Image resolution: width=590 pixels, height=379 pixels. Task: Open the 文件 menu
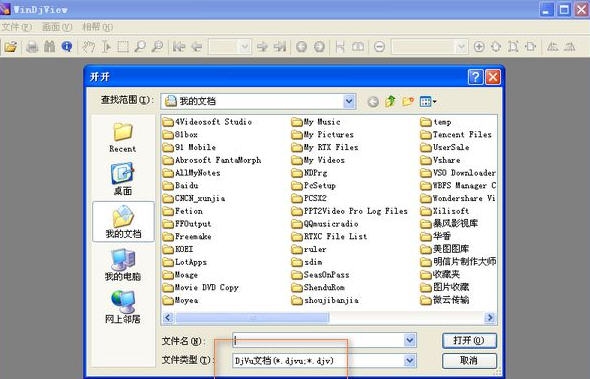(17, 27)
